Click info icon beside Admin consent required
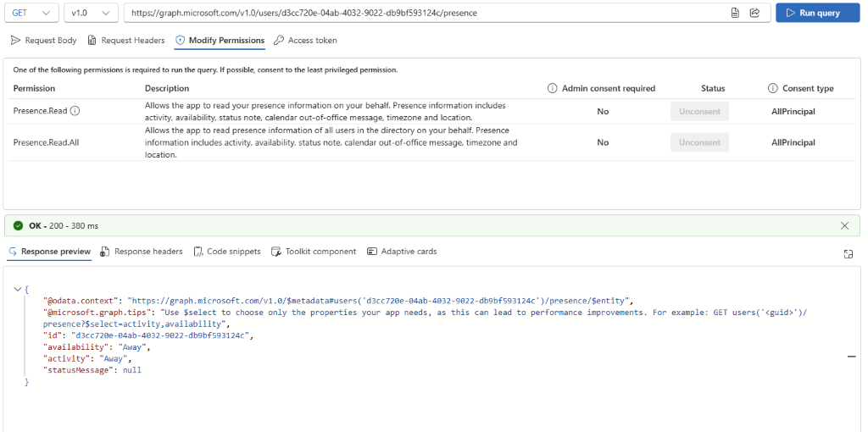Viewport: 868px width, 432px height. (552, 88)
